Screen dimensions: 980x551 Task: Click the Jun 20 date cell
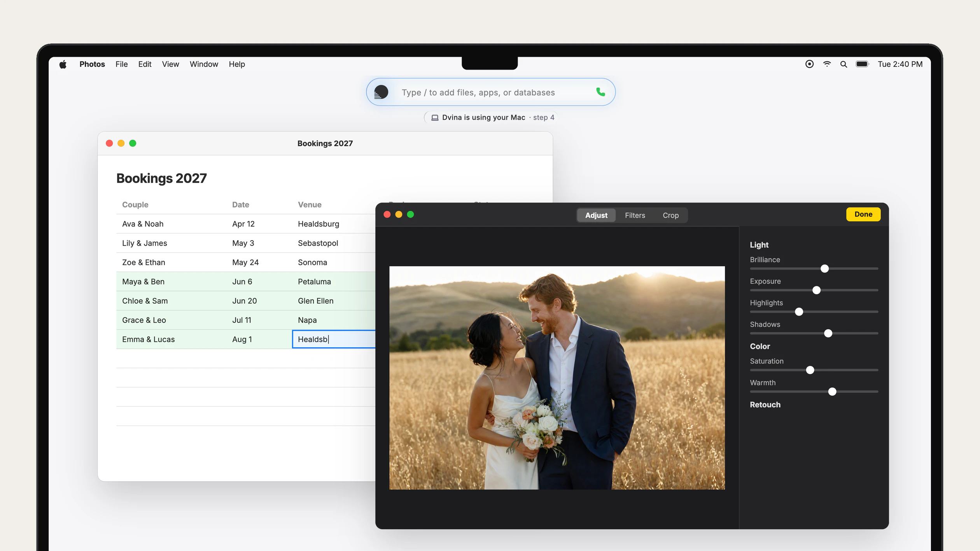click(259, 301)
